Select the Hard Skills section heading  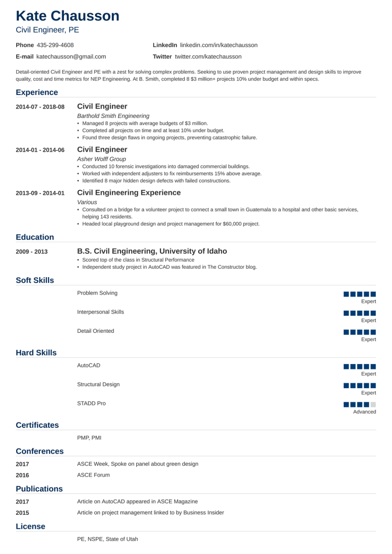coord(36,353)
